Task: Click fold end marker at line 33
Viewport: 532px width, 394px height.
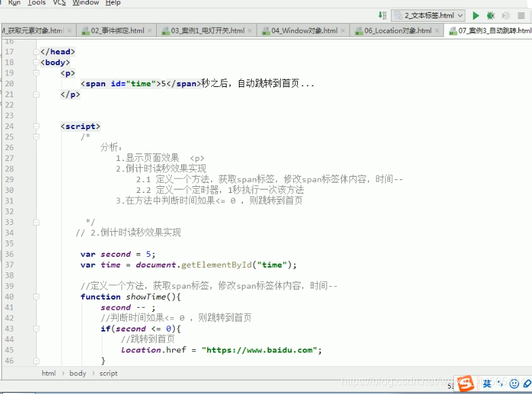Action: (x=37, y=222)
